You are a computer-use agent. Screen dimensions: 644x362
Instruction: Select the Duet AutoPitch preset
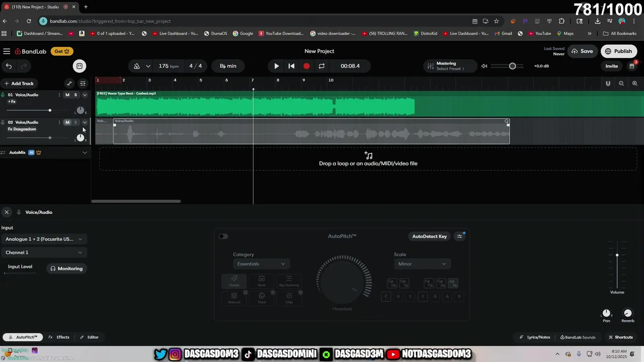tap(262, 281)
